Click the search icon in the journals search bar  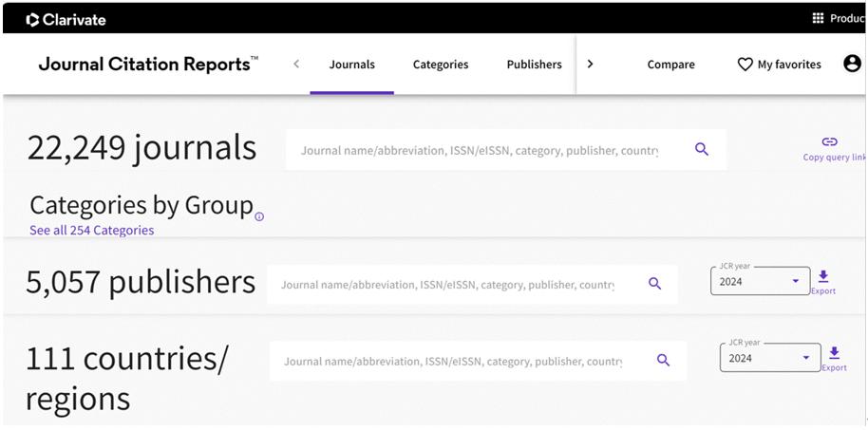(702, 149)
